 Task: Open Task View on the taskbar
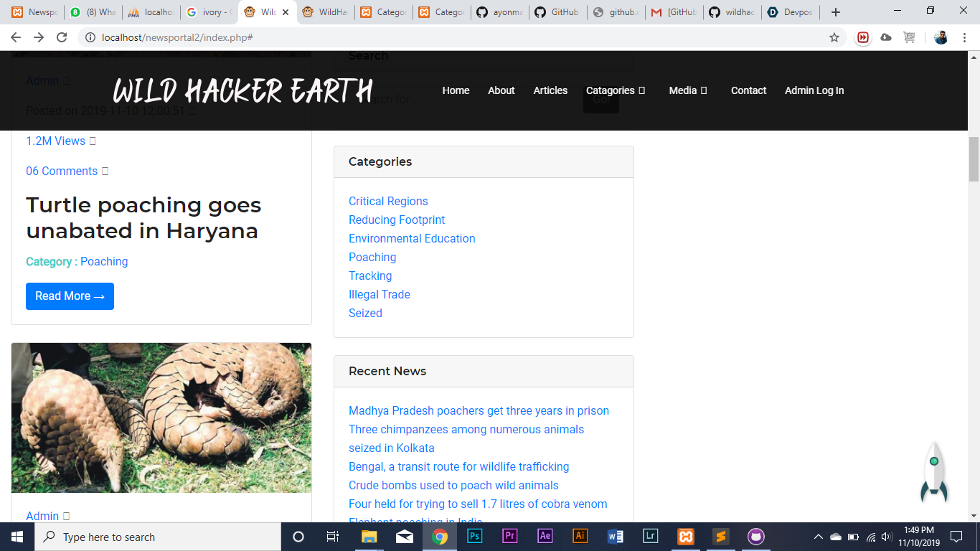(x=333, y=537)
